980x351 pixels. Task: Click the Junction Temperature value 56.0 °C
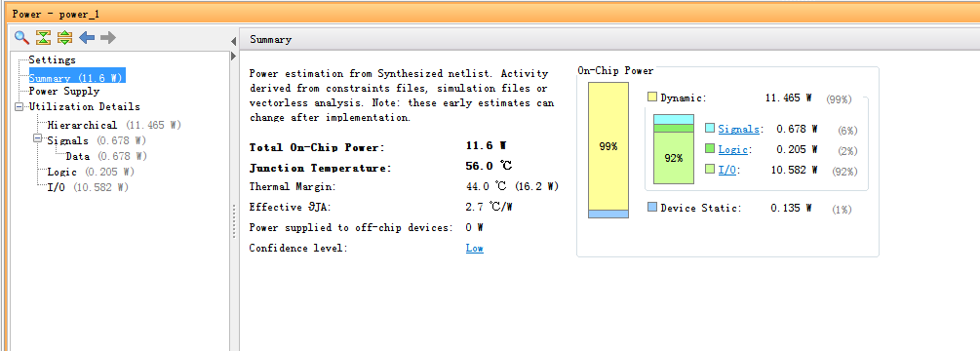[x=490, y=166]
